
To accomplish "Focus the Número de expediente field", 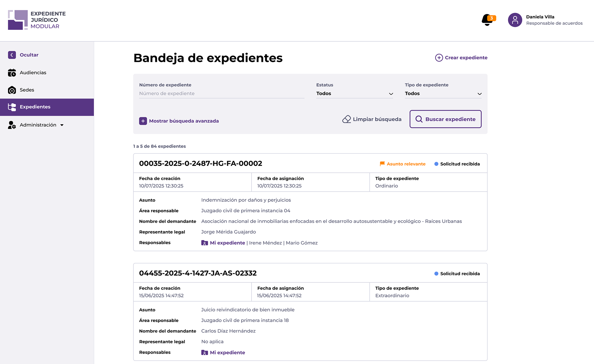I will coord(222,94).
